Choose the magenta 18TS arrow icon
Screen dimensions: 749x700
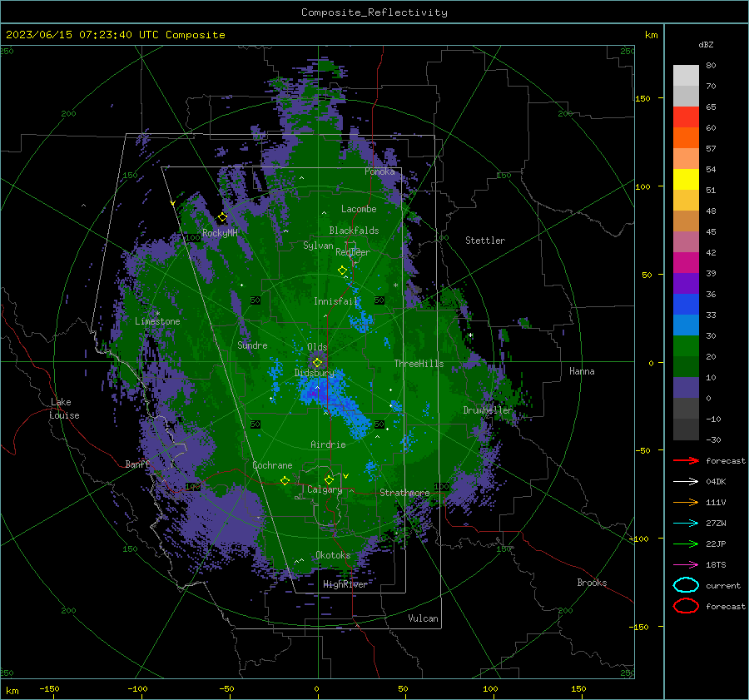click(686, 564)
